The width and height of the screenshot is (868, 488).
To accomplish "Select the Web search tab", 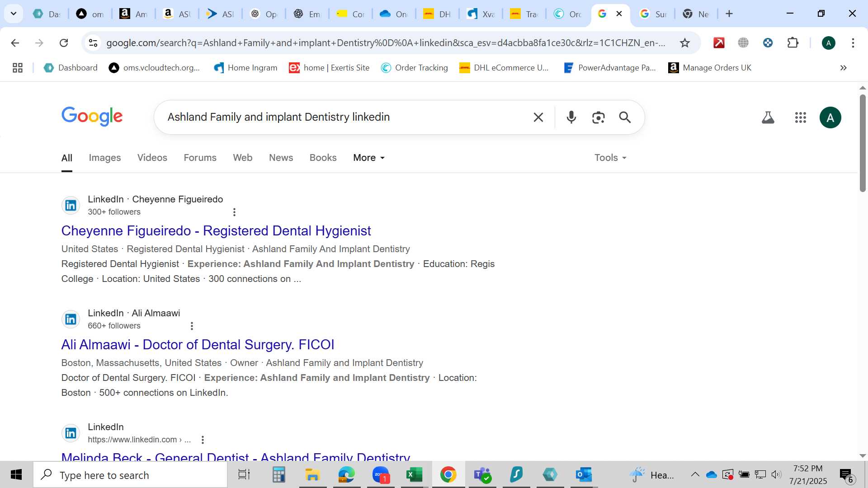I will coord(243,158).
